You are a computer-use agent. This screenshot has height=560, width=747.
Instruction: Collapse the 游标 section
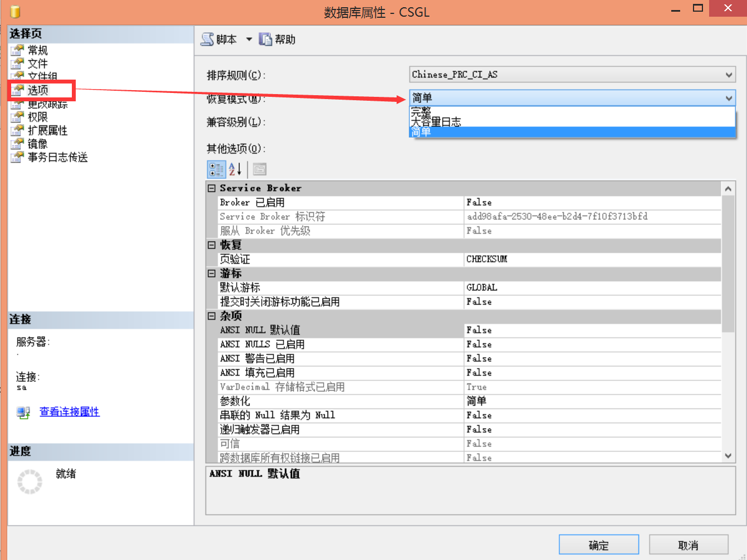[212, 274]
